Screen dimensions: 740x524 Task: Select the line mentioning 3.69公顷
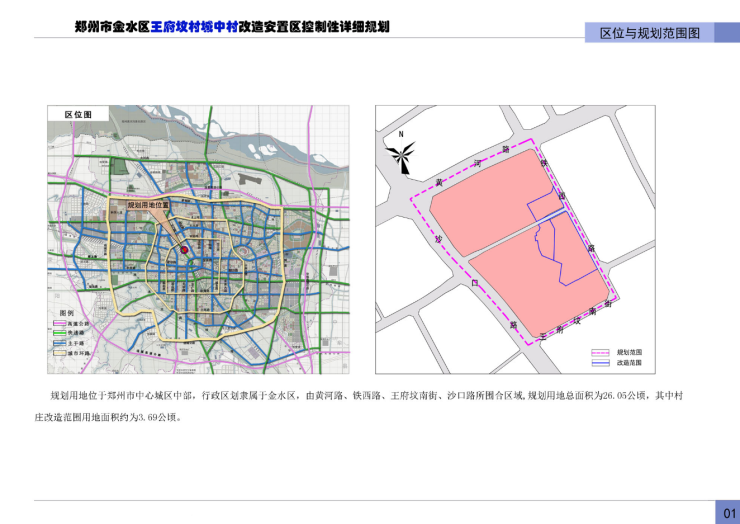(x=108, y=417)
